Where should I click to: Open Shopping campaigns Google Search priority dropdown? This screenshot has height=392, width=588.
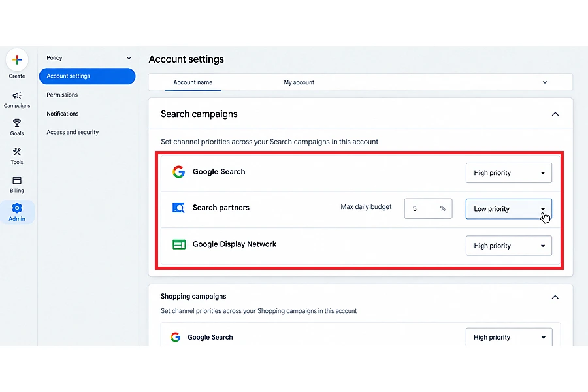(509, 337)
